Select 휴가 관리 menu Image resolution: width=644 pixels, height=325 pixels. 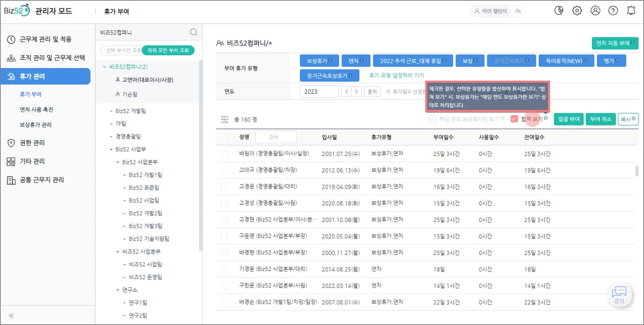tap(45, 76)
